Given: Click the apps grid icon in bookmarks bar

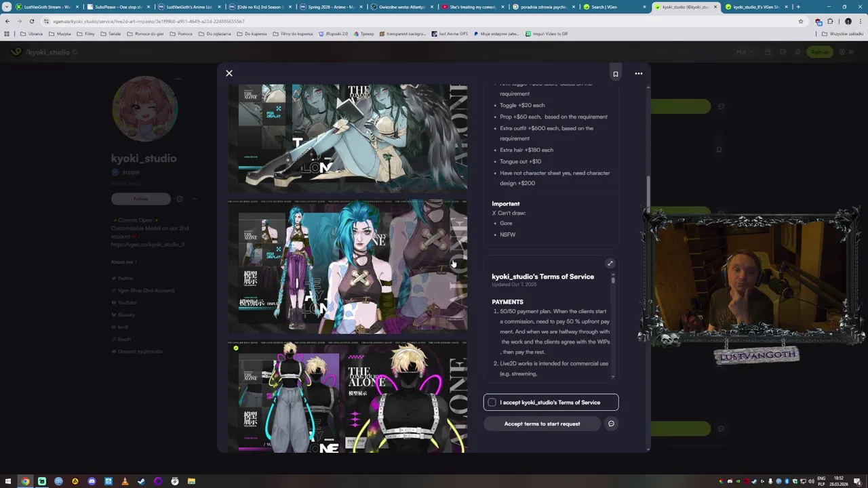Looking at the screenshot, I should tap(7, 34).
